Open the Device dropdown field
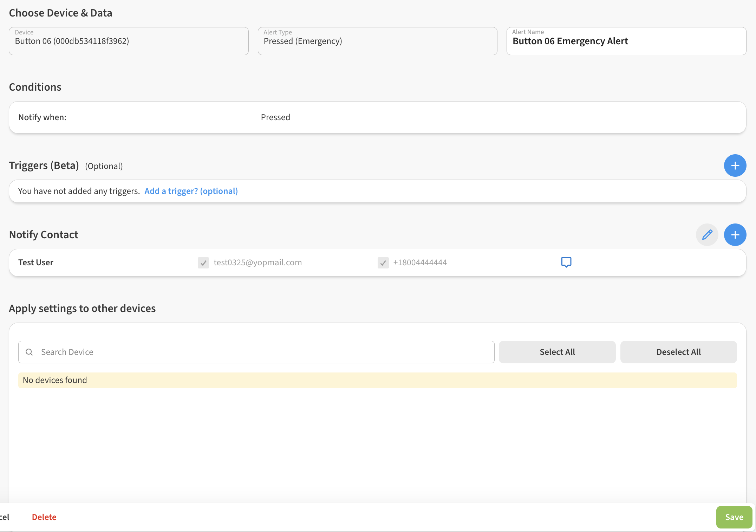This screenshot has width=756, height=532. [x=129, y=41]
